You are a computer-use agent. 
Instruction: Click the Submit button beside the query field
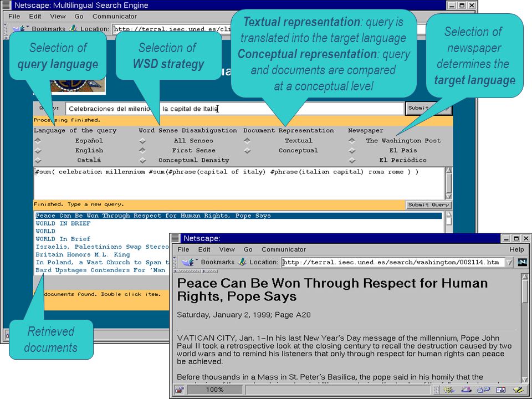coord(428,108)
